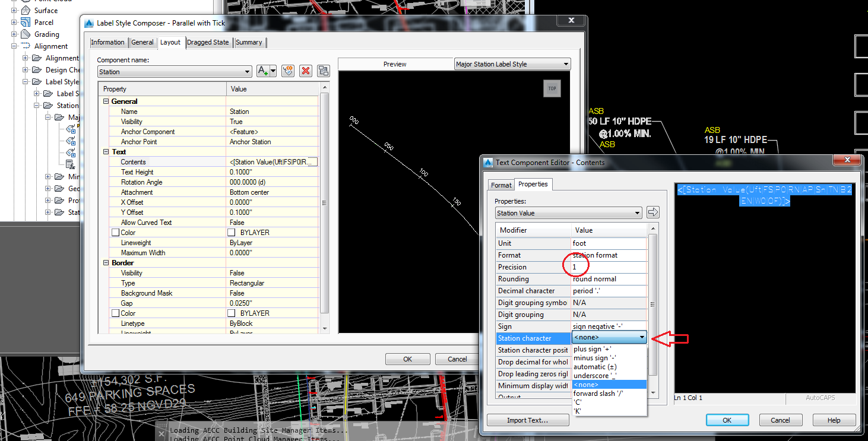Toggle the BYLAYER checkbox for Border Color
The image size is (868, 441).
tap(232, 313)
